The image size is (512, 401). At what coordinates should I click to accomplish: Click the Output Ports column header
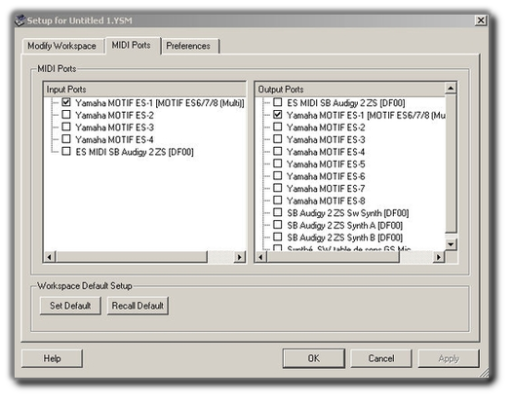(x=350, y=89)
